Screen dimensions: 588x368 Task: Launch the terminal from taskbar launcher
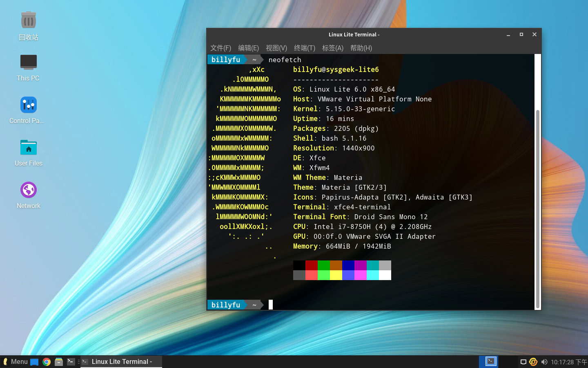(x=71, y=362)
